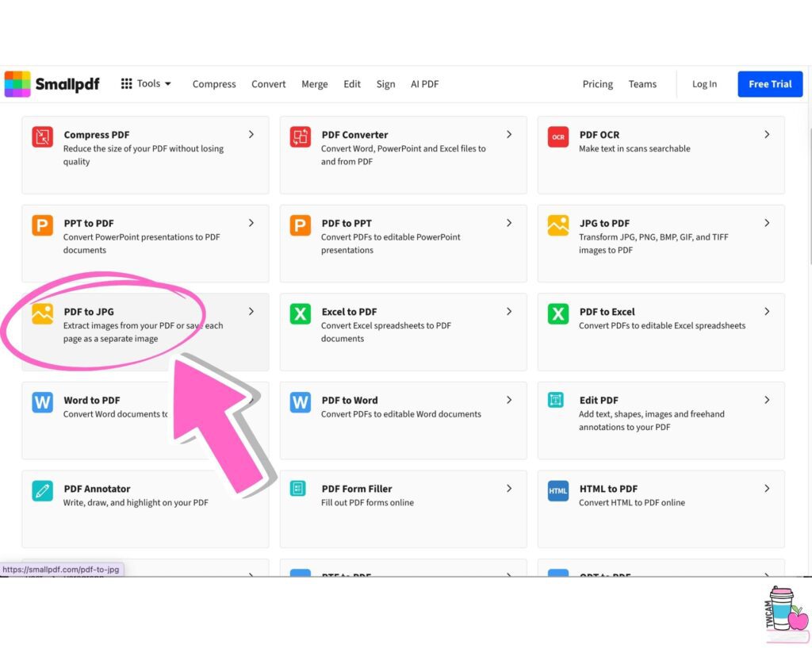Open JPG to PDF card chevron
812x653 pixels.
pyautogui.click(x=767, y=224)
